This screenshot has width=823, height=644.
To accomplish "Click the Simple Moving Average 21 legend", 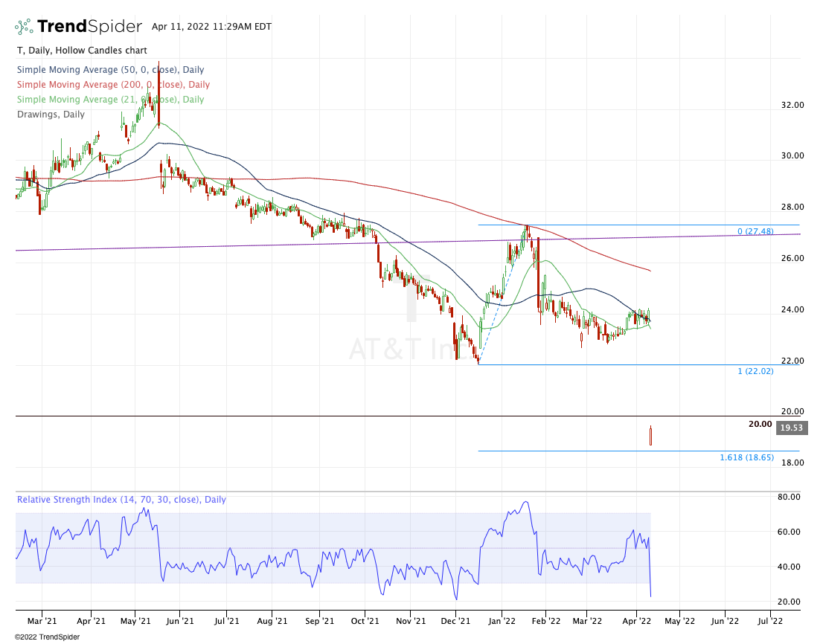I will [x=110, y=99].
